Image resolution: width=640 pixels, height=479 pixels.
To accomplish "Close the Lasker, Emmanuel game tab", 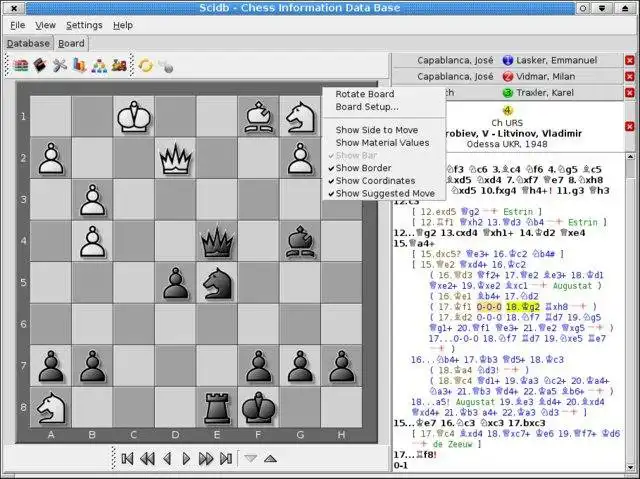I will [x=630, y=60].
